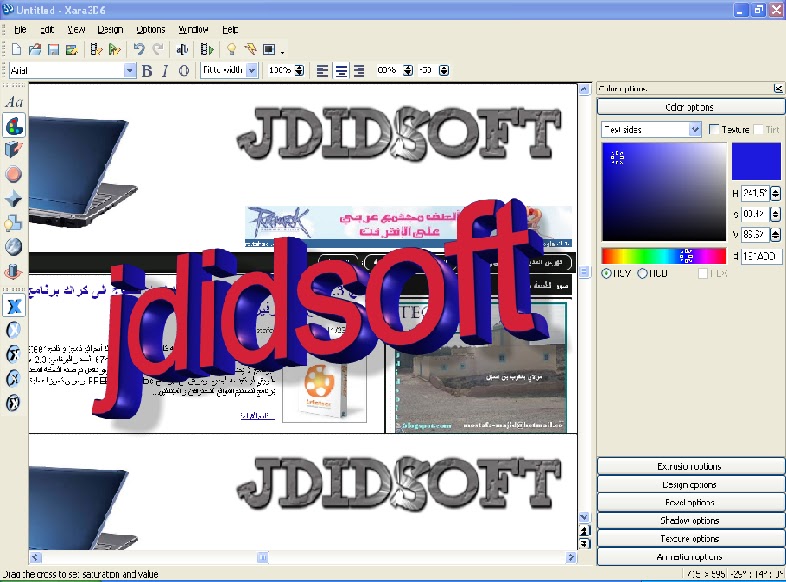Click the V value stepper
The width and height of the screenshot is (786, 582).
[x=775, y=234]
